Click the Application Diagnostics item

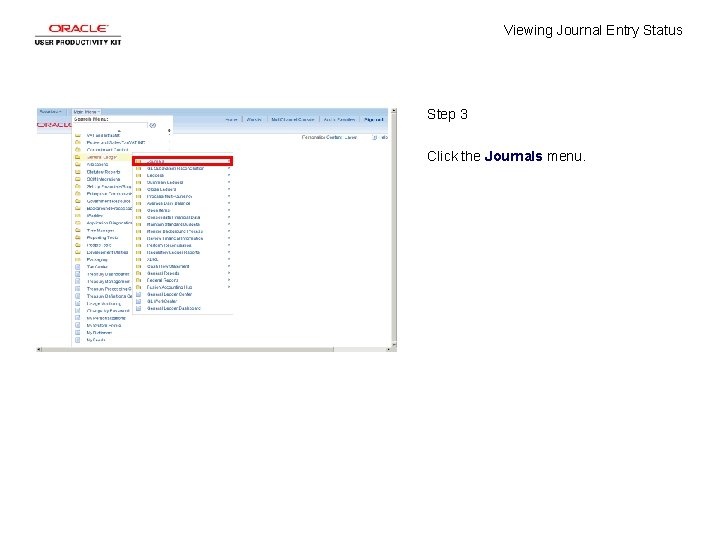click(x=109, y=223)
